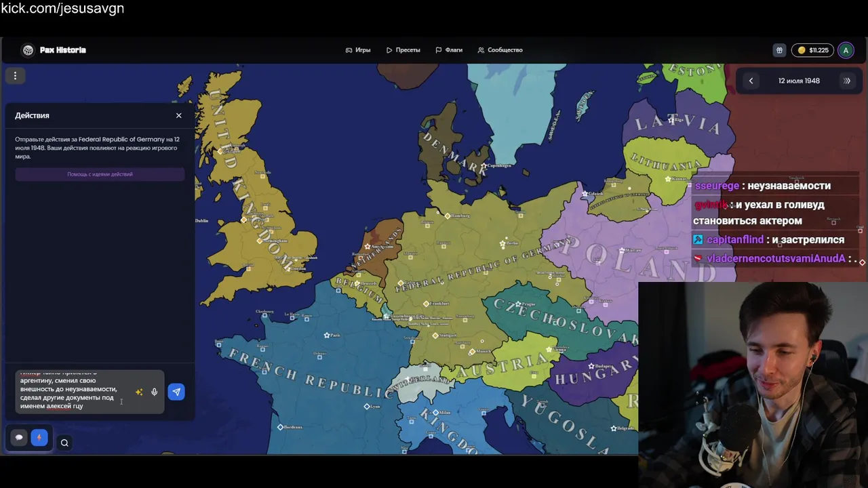Viewport: 868px width, 488px height.
Task: Select the Copenhagen city marker
Action: point(484,165)
